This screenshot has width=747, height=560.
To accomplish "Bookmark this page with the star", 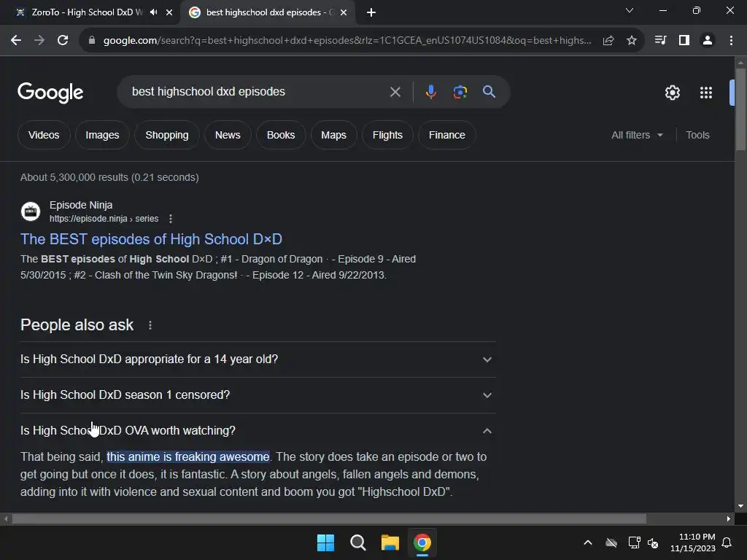I will click(632, 41).
